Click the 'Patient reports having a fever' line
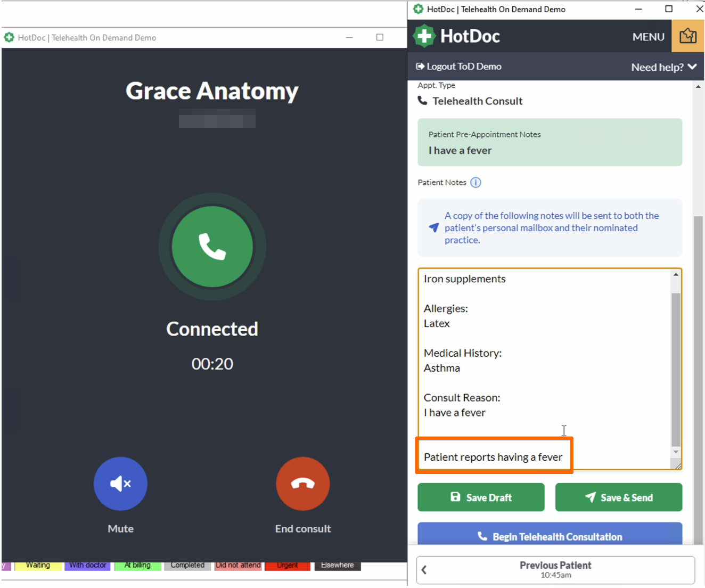 (493, 457)
